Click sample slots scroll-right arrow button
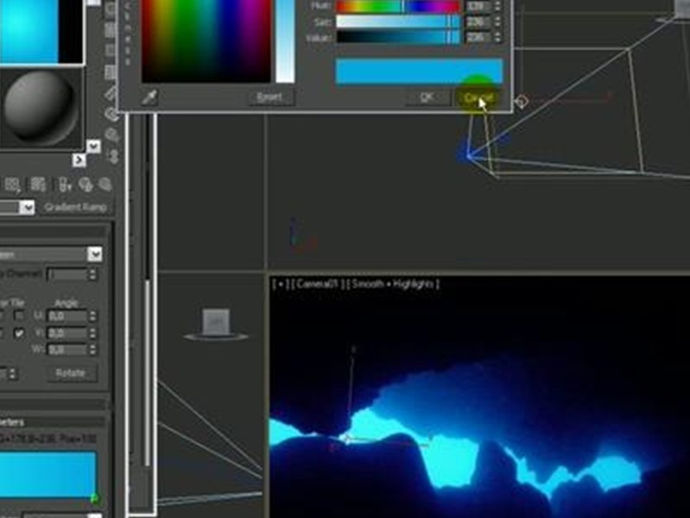The width and height of the screenshot is (690, 518). coord(79,160)
